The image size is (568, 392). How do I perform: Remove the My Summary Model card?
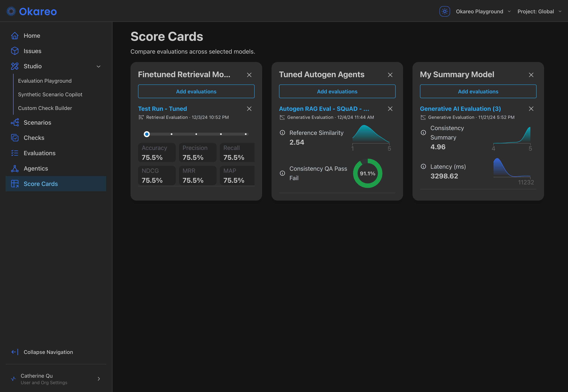point(531,75)
